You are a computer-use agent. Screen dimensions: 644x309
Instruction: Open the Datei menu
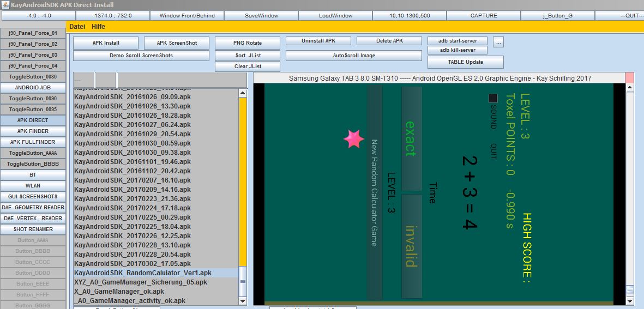click(x=77, y=27)
